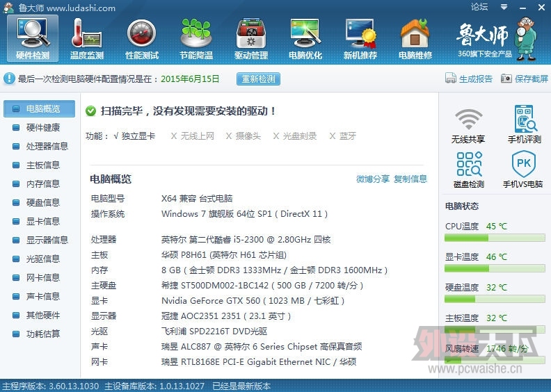
Task: Click the ludashi.com title bar app icon
Action: click(x=8, y=8)
